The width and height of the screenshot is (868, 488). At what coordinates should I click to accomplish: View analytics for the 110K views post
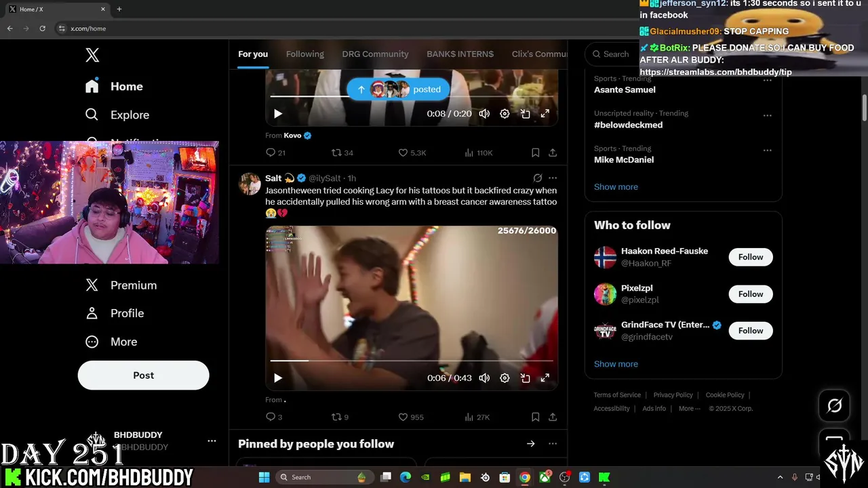pyautogui.click(x=478, y=152)
